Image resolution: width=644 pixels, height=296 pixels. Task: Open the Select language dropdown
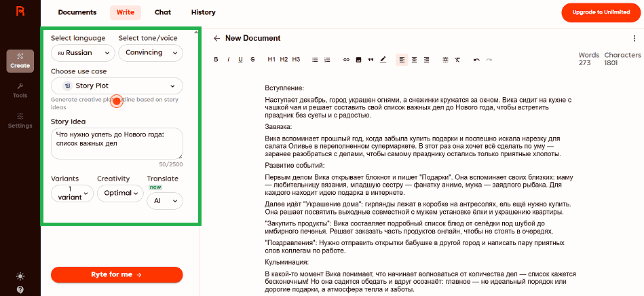[83, 53]
